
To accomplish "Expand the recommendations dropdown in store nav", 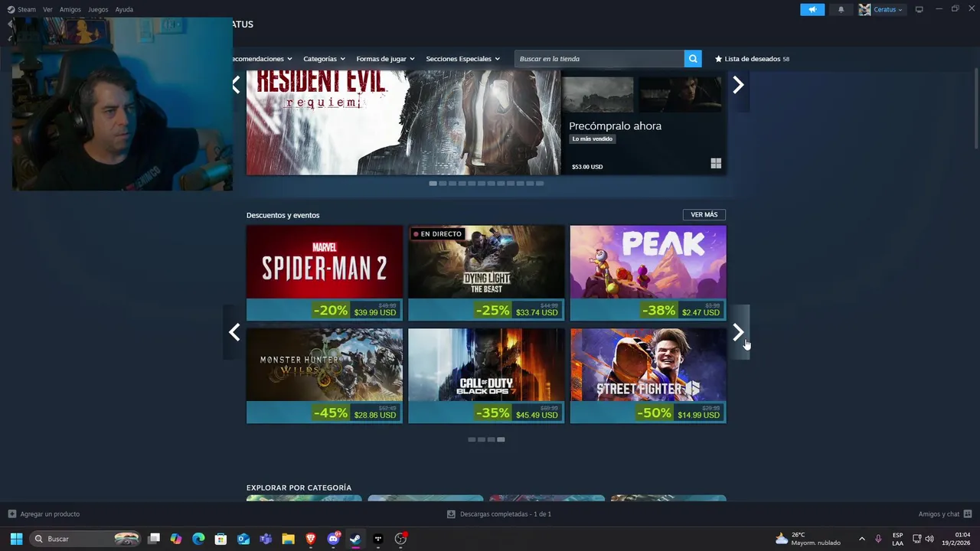I will (x=262, y=59).
